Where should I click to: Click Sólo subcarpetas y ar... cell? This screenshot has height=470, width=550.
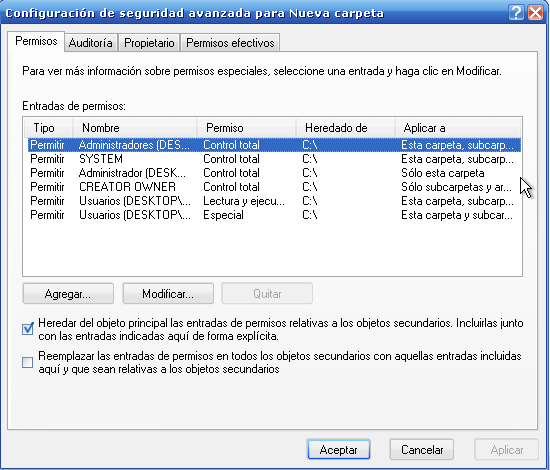[456, 187]
